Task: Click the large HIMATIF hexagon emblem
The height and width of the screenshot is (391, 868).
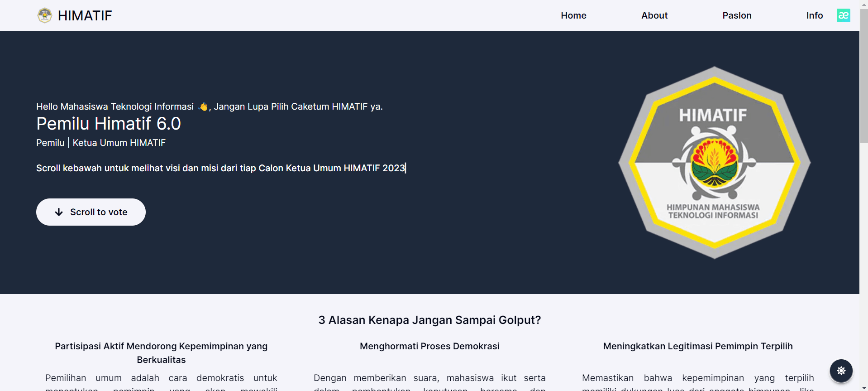Action: (714, 163)
